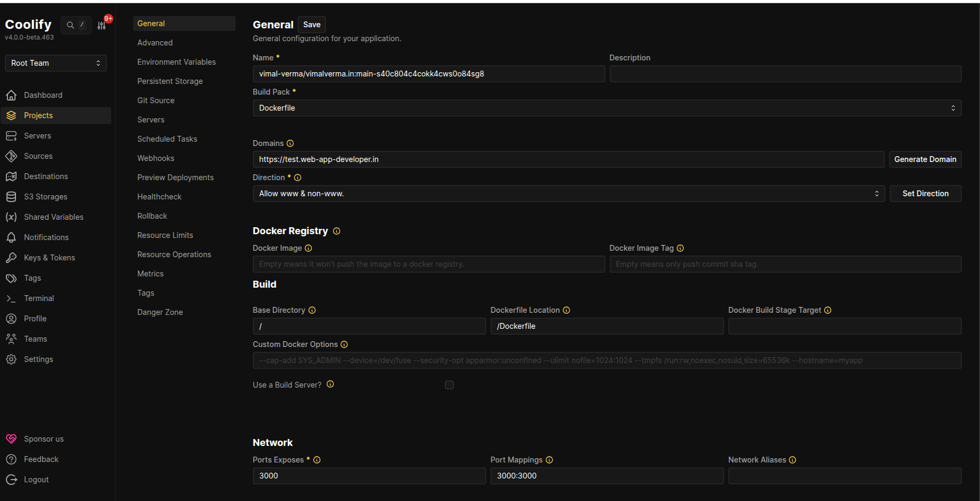The image size is (980, 501).
Task: Select the Shared Variables (x) icon
Action: (12, 217)
